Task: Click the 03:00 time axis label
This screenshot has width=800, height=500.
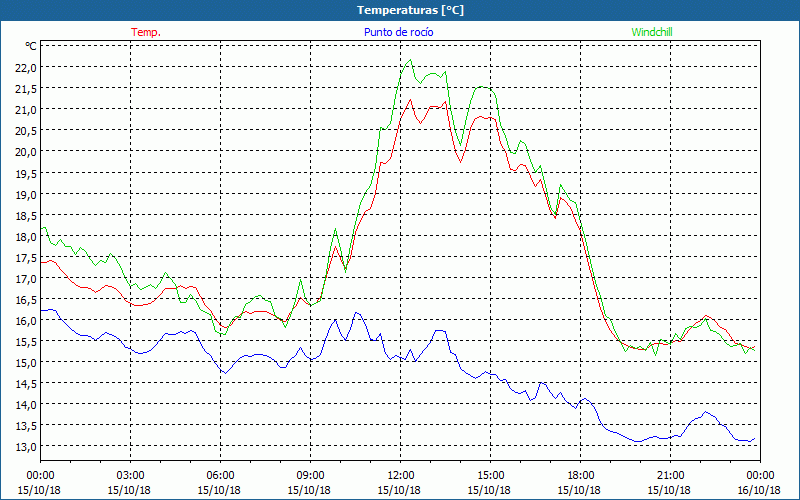Action: 131,475
